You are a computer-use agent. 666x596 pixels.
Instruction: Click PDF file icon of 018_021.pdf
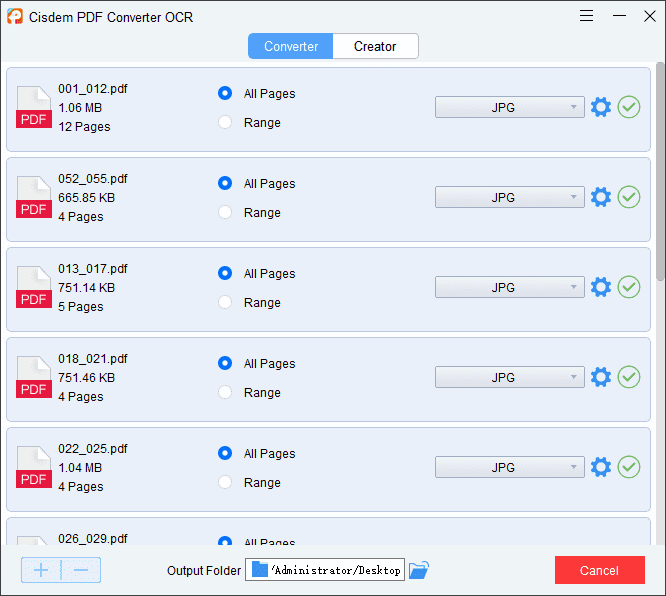[x=34, y=377]
